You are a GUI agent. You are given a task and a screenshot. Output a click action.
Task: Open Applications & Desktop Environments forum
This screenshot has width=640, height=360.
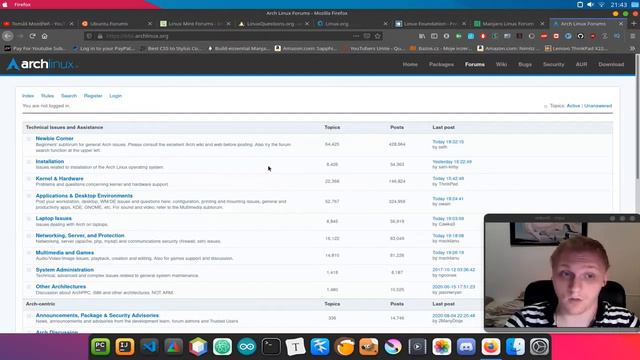click(x=84, y=196)
